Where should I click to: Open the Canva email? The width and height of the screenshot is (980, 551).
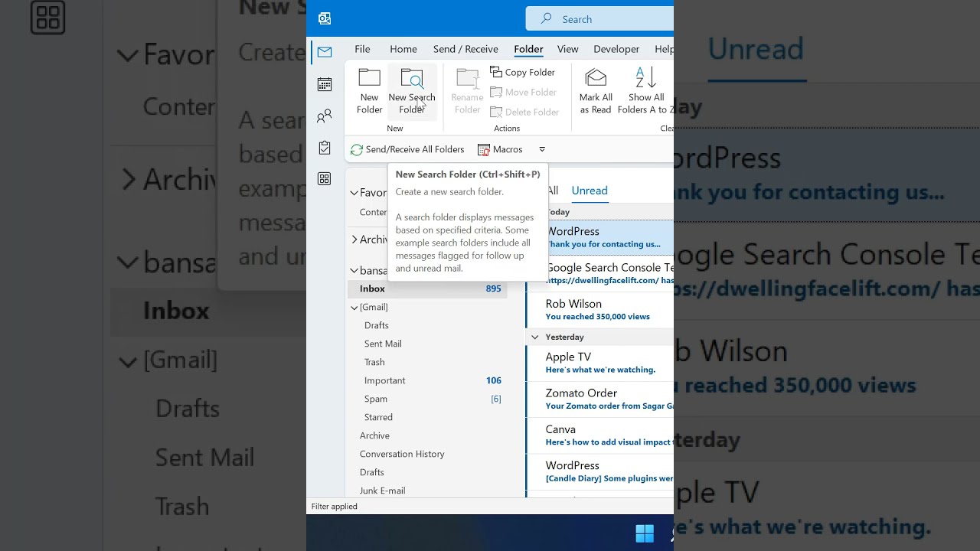[x=599, y=435]
